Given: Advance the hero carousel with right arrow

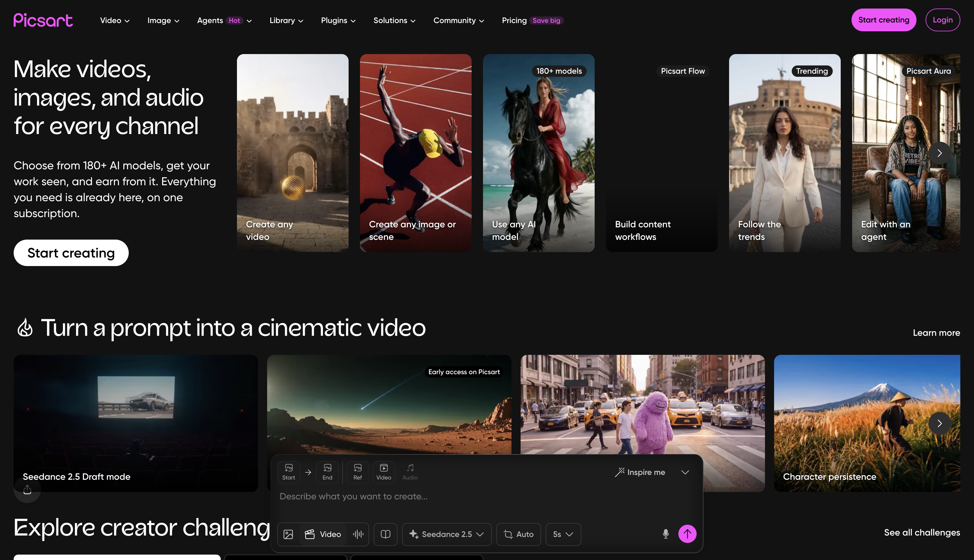Looking at the screenshot, I should [939, 153].
